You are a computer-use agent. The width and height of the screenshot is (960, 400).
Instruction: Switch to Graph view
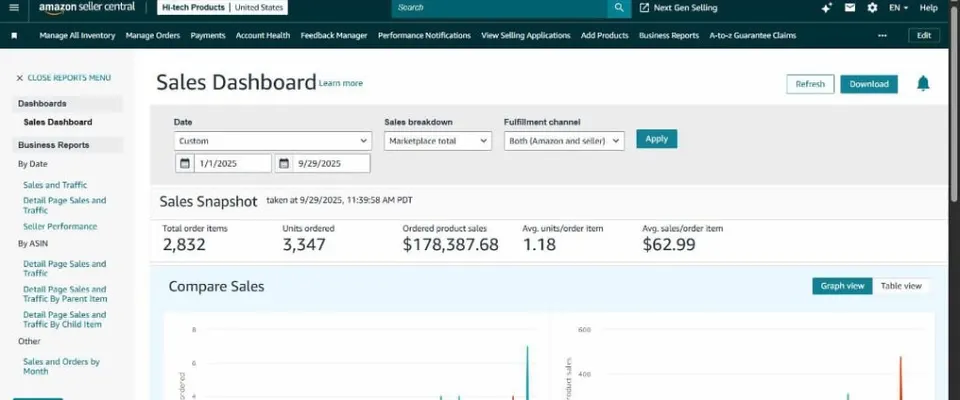click(842, 286)
